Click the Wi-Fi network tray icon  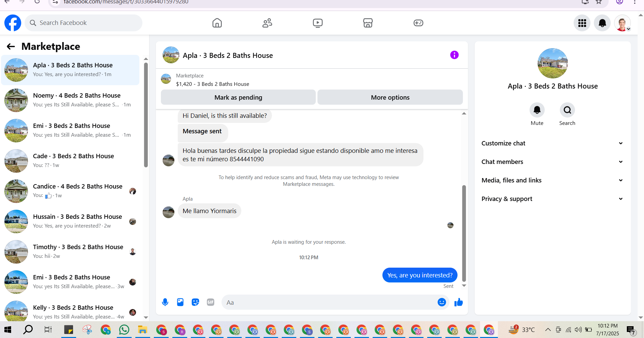[569, 330]
